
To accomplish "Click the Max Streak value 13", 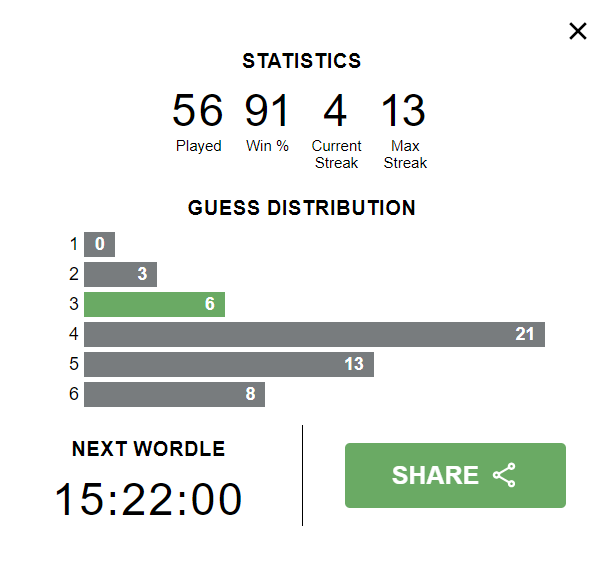I will click(x=404, y=111).
